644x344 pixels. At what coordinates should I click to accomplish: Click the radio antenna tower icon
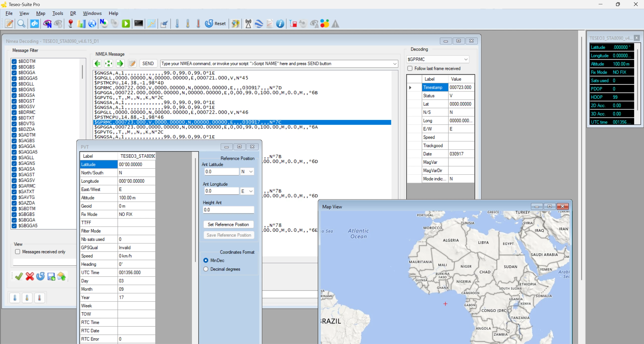coord(248,23)
